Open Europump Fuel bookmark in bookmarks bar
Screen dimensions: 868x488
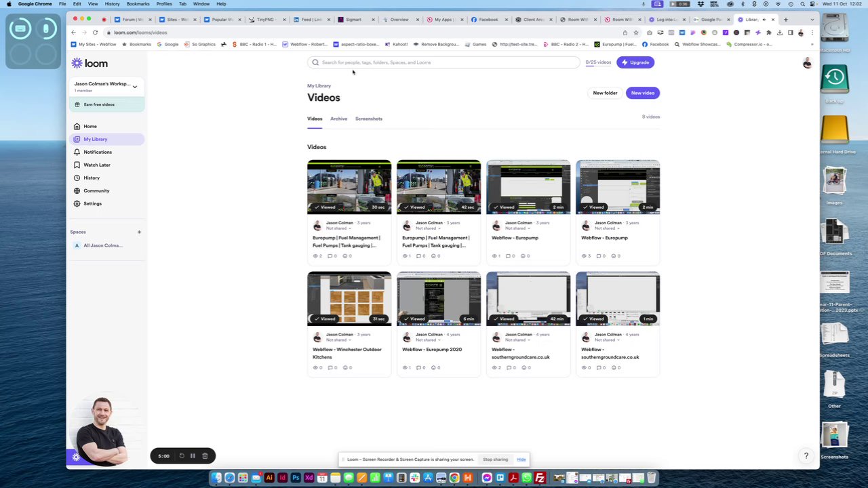[x=615, y=45]
